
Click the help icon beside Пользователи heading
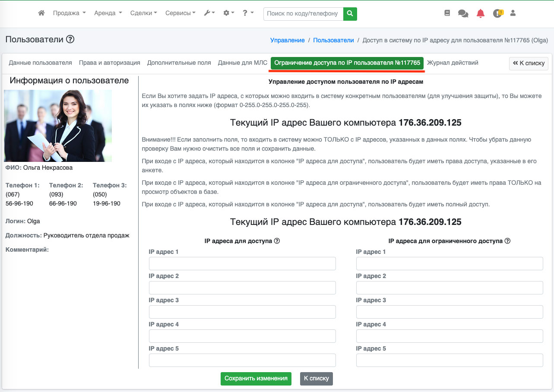[x=70, y=40]
